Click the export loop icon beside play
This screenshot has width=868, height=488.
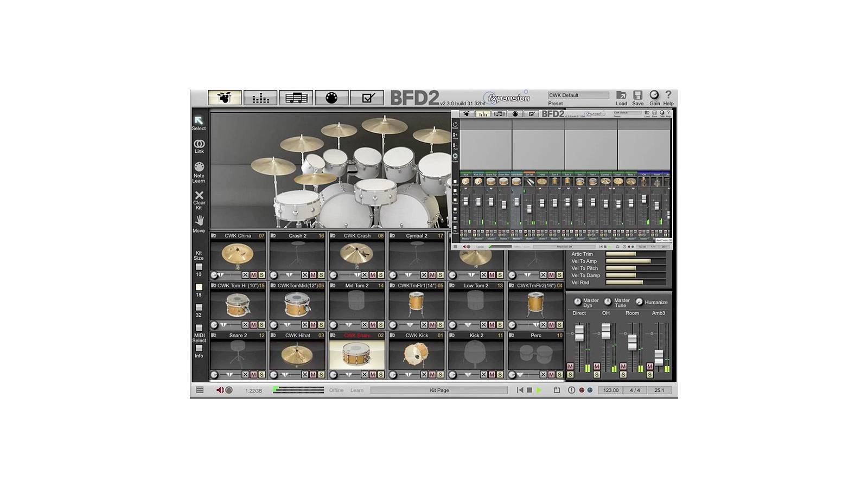(x=557, y=390)
